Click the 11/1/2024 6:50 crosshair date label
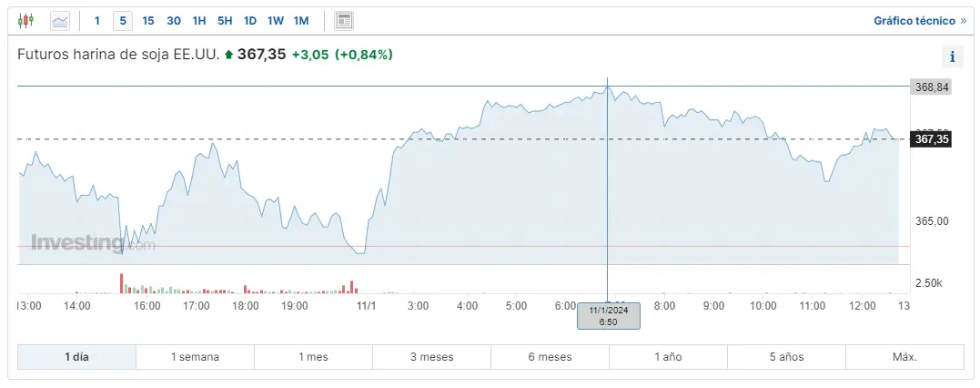Viewport: 980px width, 388px height. tap(609, 315)
